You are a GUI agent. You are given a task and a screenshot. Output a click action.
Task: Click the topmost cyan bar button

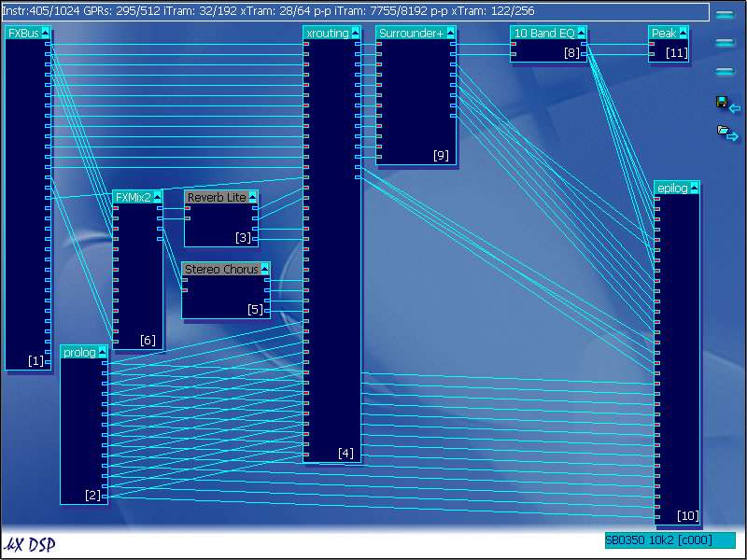725,15
